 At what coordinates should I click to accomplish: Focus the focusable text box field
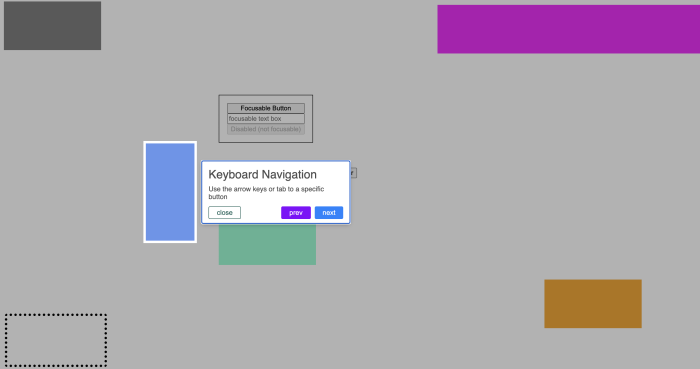pos(266,119)
